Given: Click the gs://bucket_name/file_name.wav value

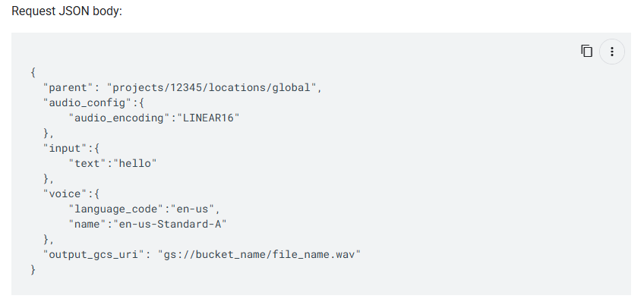Looking at the screenshot, I should [x=258, y=254].
